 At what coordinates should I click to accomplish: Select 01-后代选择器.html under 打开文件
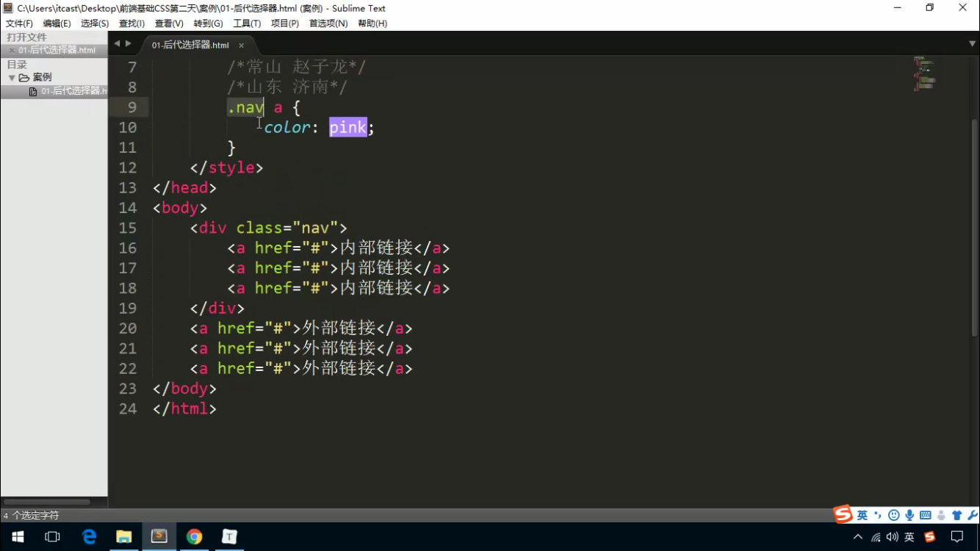coord(57,51)
